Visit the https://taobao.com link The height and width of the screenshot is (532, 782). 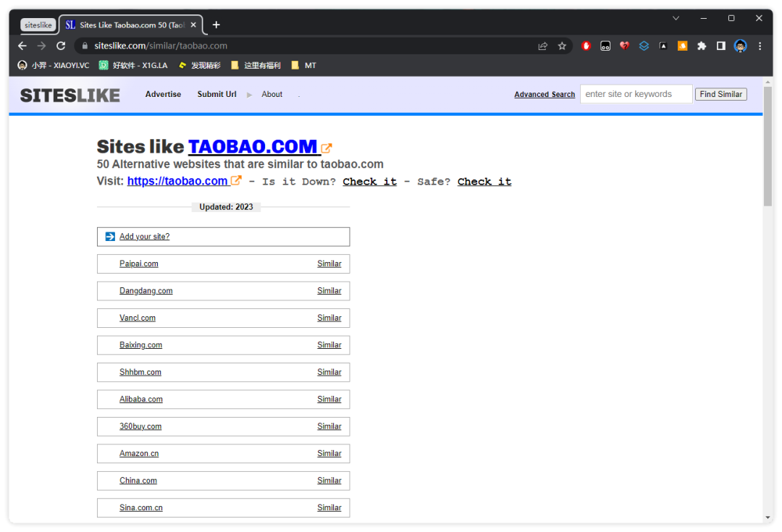pos(177,181)
